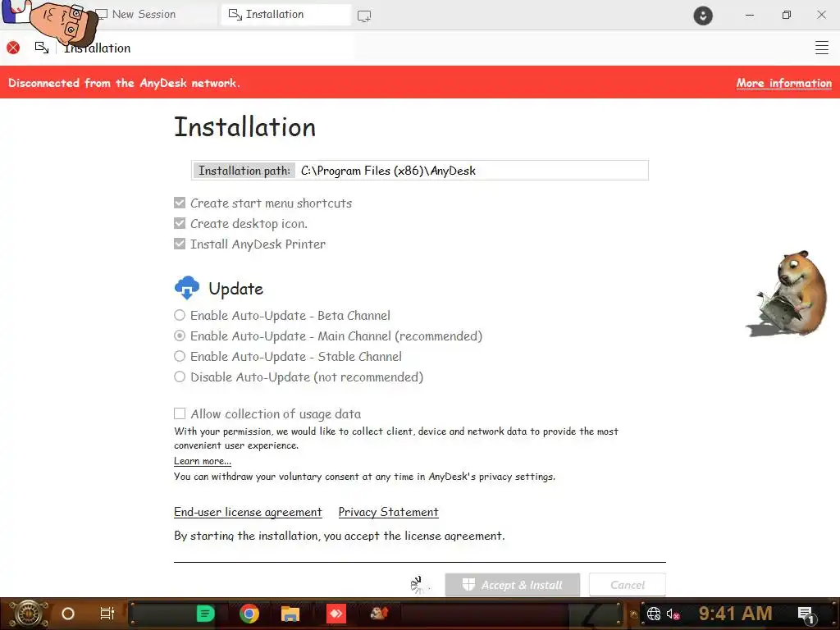Toggle Create desktop icon checkbox
Screen dimensions: 840x630
(180, 223)
